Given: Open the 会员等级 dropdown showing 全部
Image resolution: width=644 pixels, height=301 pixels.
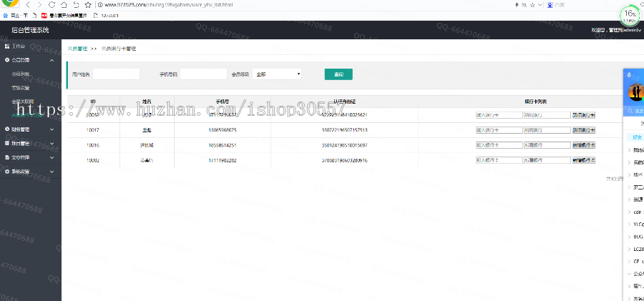Looking at the screenshot, I should (x=277, y=74).
